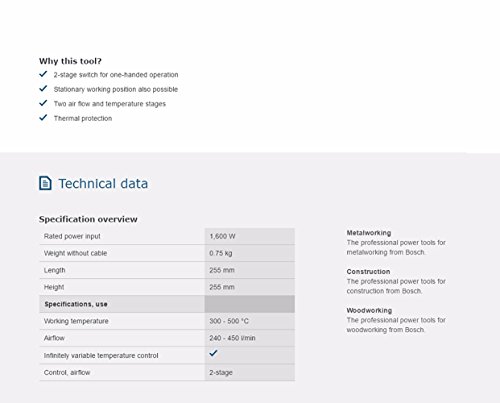Click the Why this tool? heading
Image resolution: width=500 pixels, height=403 pixels.
tap(70, 61)
